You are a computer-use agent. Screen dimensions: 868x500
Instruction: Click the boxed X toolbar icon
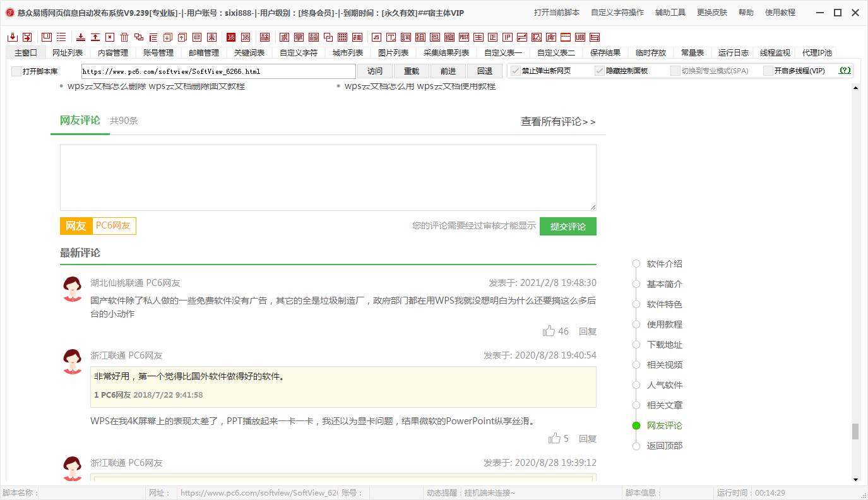[x=110, y=37]
